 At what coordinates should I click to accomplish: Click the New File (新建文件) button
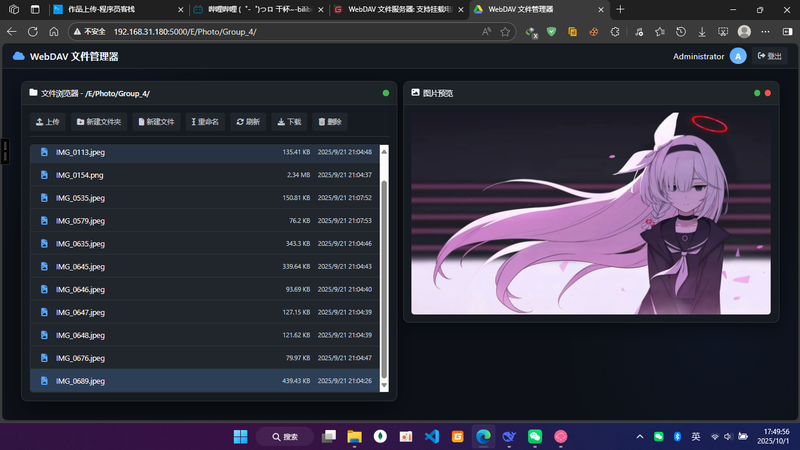[x=157, y=122]
